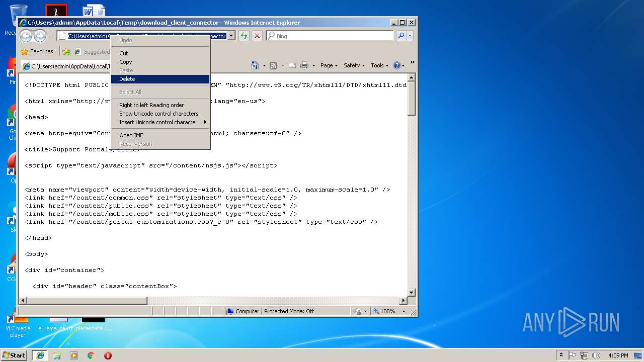This screenshot has width=644, height=362.
Task: Click the clock showing 4:09 PM
Action: pyautogui.click(x=618, y=355)
